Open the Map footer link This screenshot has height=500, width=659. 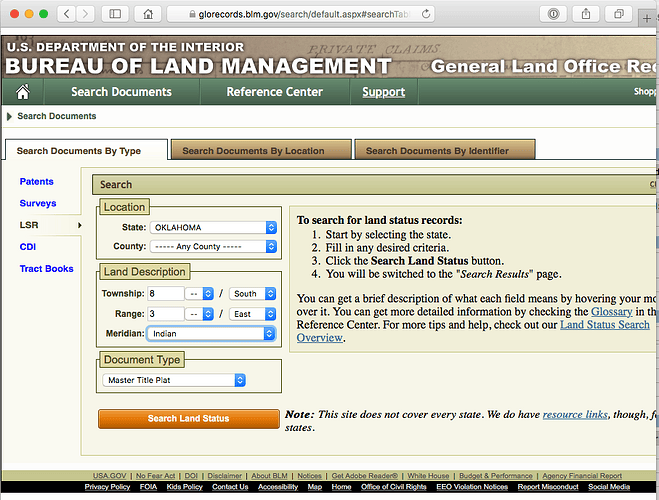point(315,487)
